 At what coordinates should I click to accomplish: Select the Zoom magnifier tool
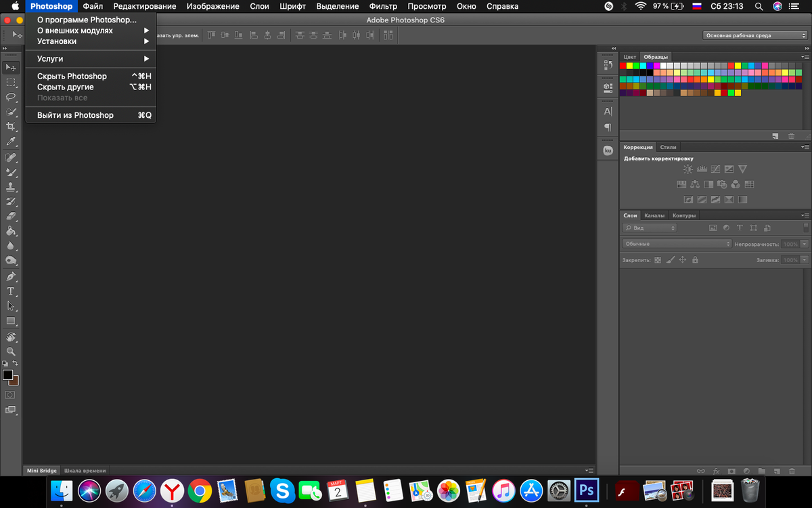pyautogui.click(x=11, y=352)
